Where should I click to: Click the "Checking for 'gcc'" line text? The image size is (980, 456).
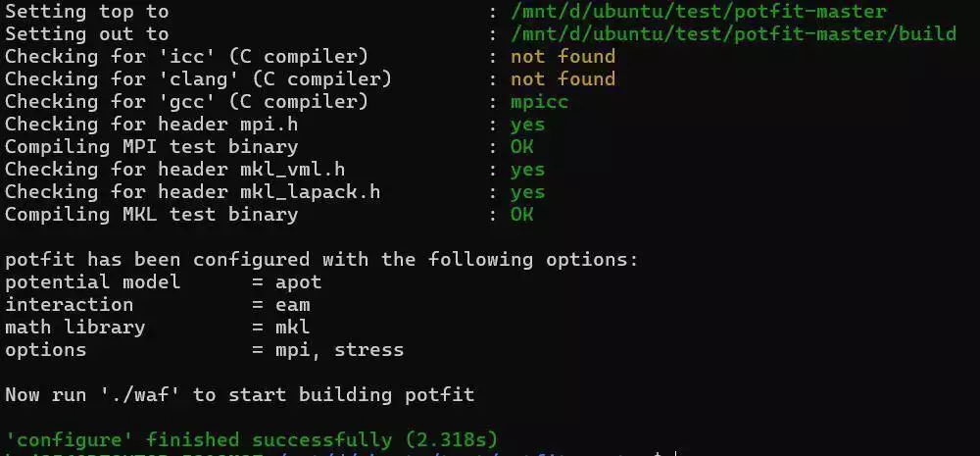186,102
